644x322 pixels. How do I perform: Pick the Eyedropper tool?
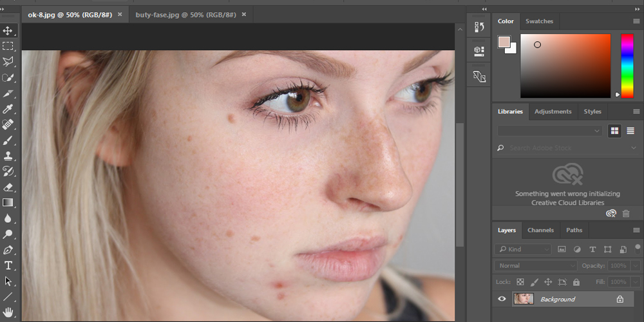(x=8, y=109)
